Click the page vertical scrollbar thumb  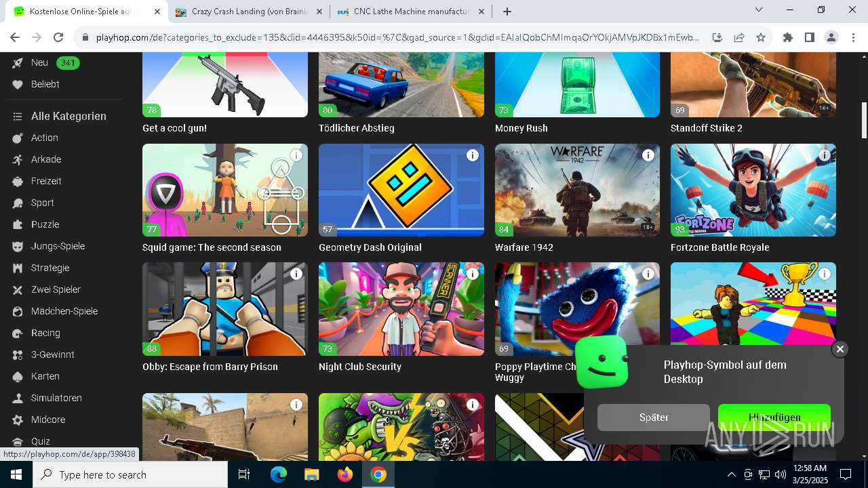(x=864, y=121)
